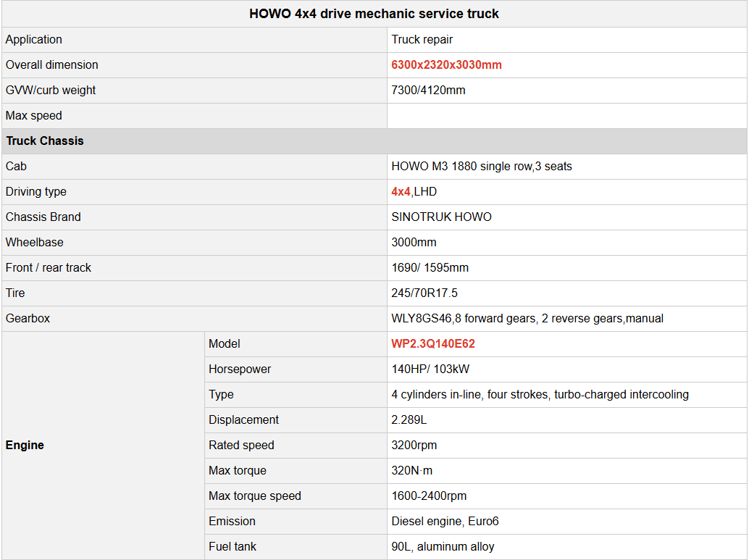Select the emission value Diesel engine, Euro6
Screen dimensions: 749x560
click(445, 522)
